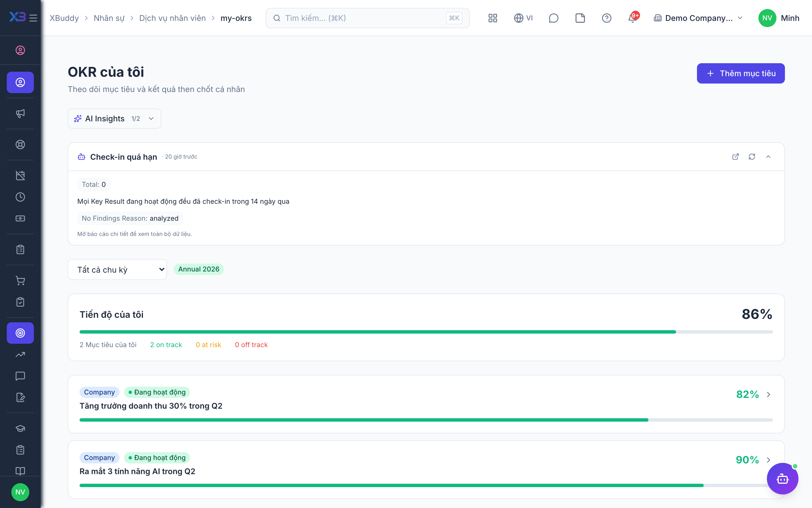The width and height of the screenshot is (812, 508).
Task: Open the lifebuoy support sidebar icon
Action: (20, 144)
